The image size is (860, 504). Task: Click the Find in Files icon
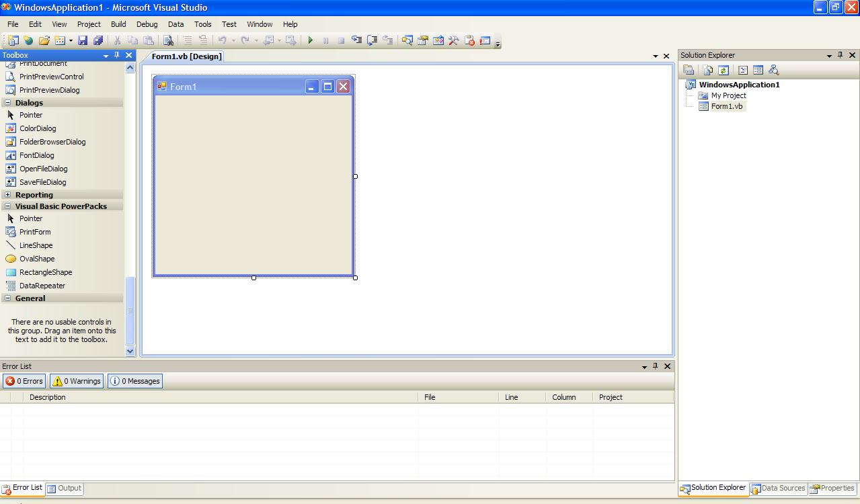[169, 40]
